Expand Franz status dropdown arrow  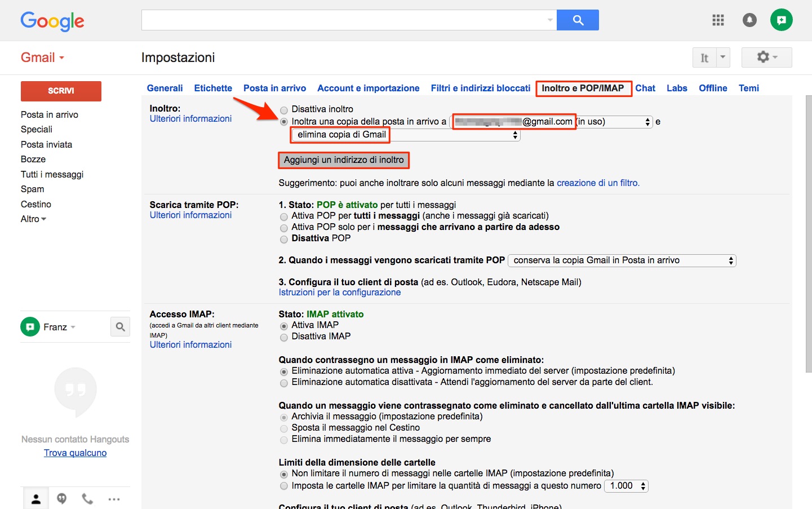tap(73, 327)
